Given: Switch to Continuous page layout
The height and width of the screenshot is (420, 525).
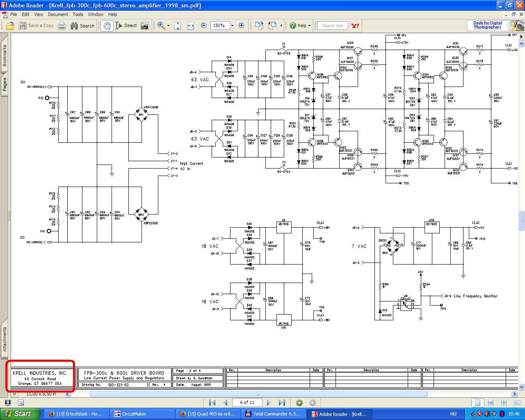Looking at the screenshot, I should [x=491, y=403].
